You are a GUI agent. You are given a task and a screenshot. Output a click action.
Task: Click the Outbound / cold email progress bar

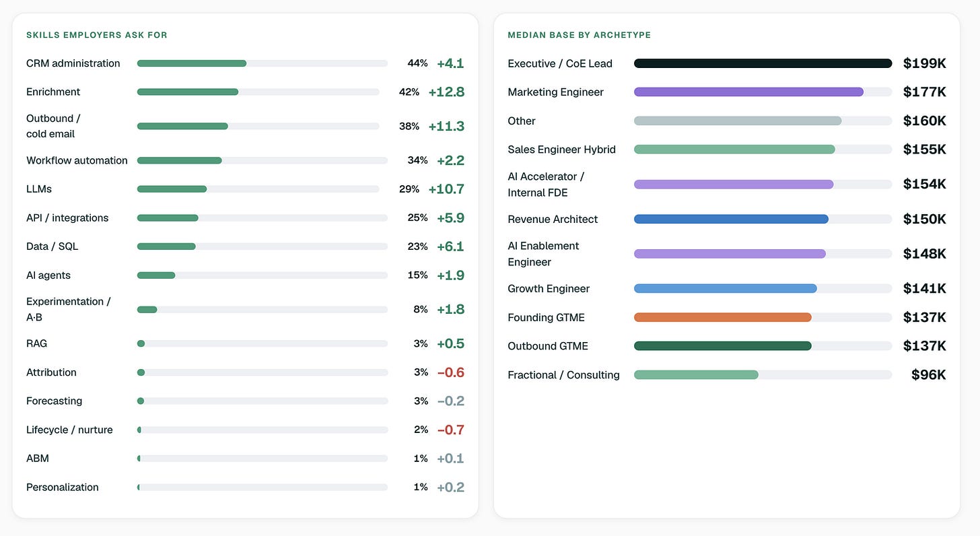click(258, 126)
